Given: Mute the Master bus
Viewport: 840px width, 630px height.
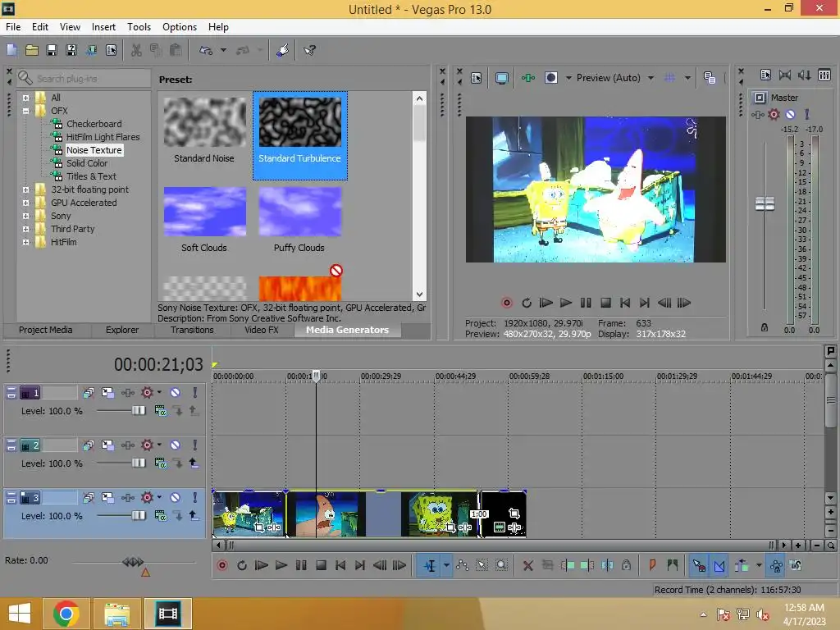Looking at the screenshot, I should tap(790, 114).
